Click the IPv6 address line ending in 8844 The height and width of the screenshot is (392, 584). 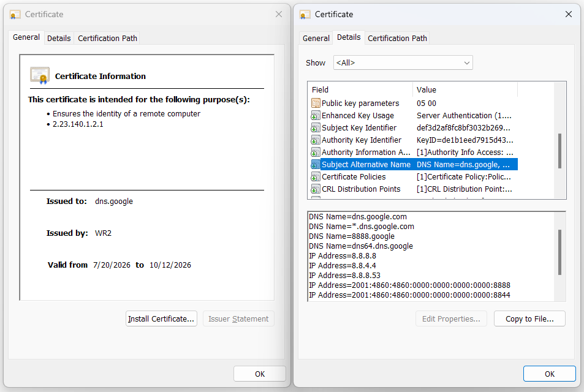(409, 295)
